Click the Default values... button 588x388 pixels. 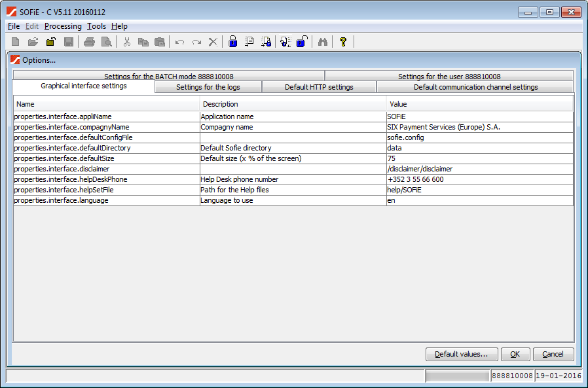coord(462,354)
